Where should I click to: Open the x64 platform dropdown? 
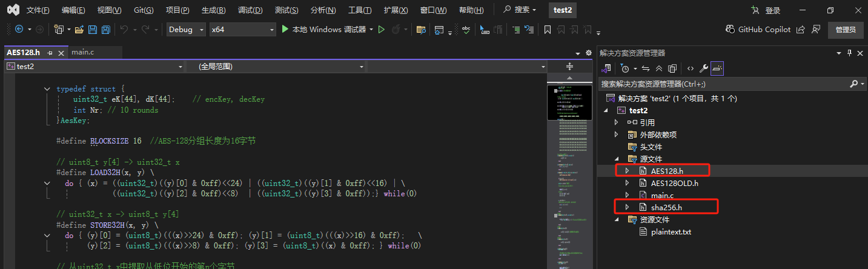(242, 29)
